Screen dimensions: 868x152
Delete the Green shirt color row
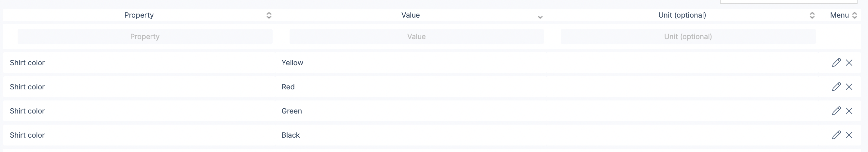pos(849,111)
